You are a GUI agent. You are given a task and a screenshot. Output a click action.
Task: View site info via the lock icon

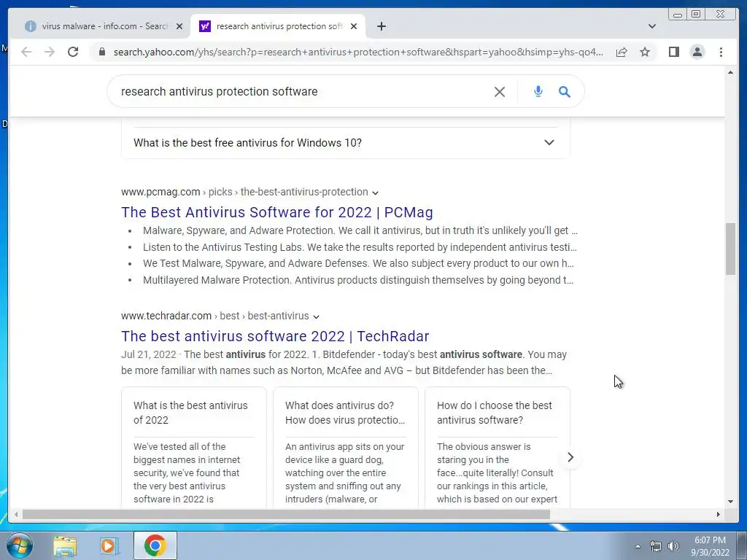click(x=102, y=52)
